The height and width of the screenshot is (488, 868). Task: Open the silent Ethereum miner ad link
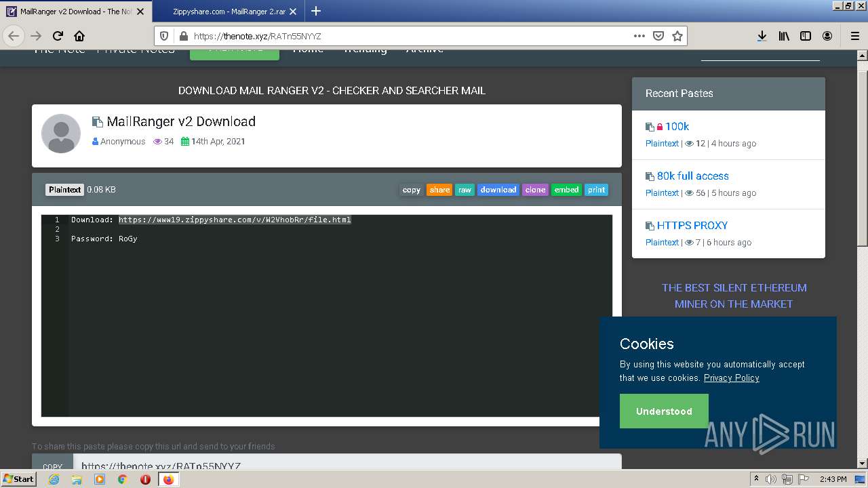point(734,296)
